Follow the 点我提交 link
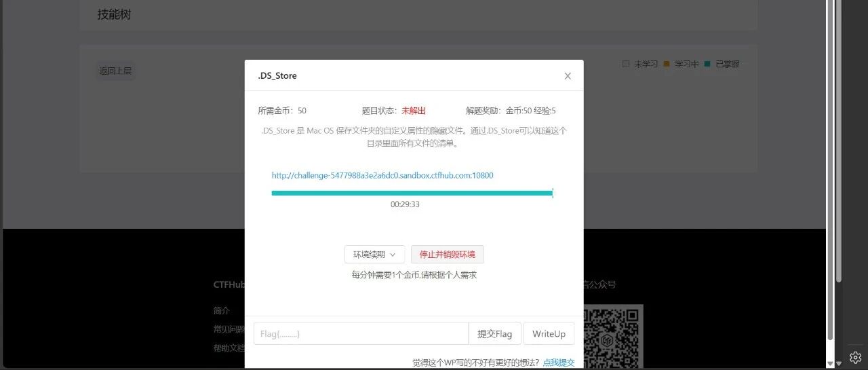Image resolution: width=868 pixels, height=370 pixels. point(559,363)
